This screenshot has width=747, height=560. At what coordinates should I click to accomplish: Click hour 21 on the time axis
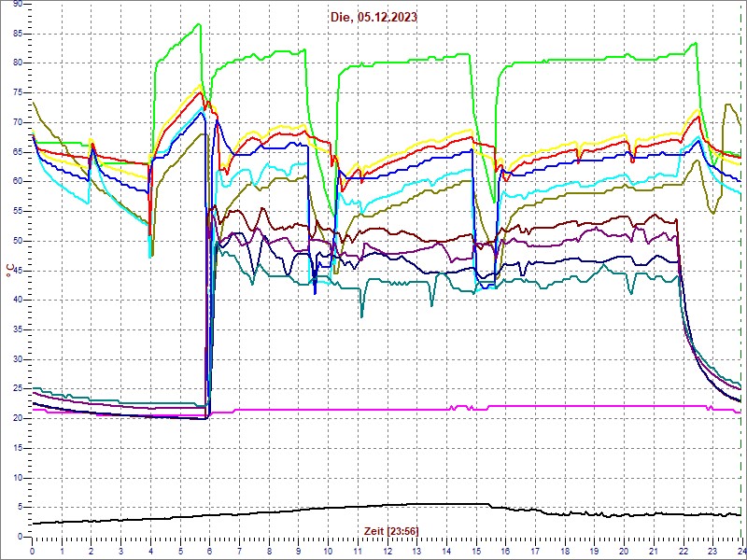point(654,552)
